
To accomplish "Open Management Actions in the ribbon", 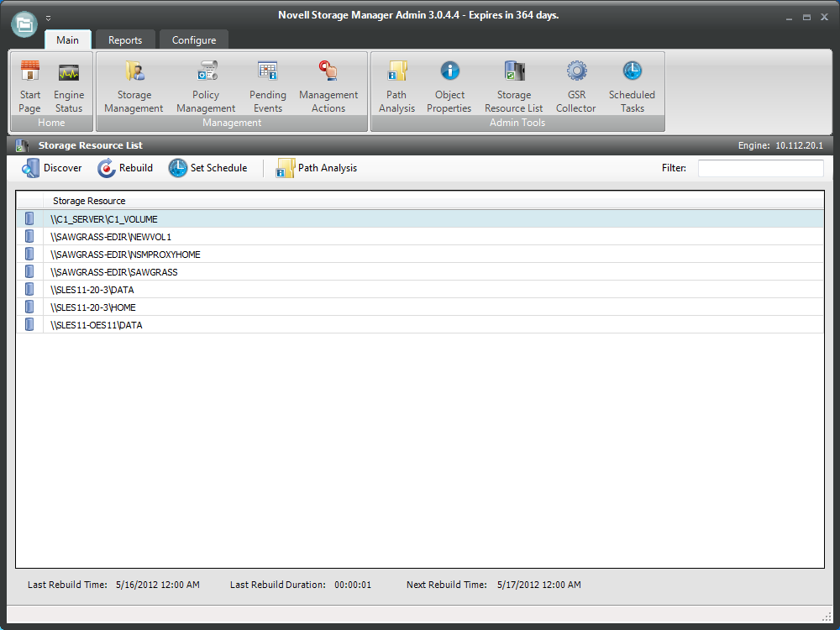I will (328, 86).
